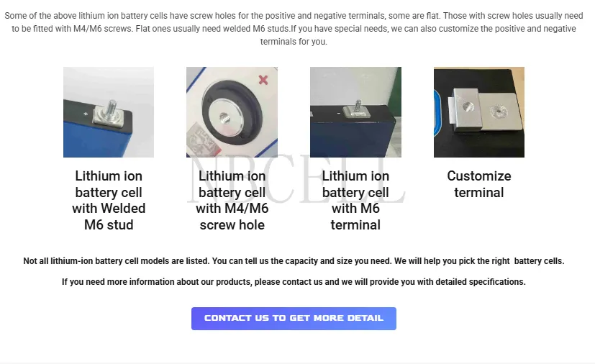Click the "Not all lithium-ion battery cell models" sentence

(294, 261)
